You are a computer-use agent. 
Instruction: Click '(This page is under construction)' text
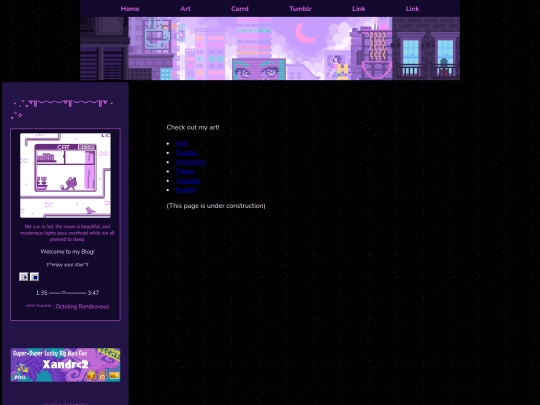click(x=216, y=206)
